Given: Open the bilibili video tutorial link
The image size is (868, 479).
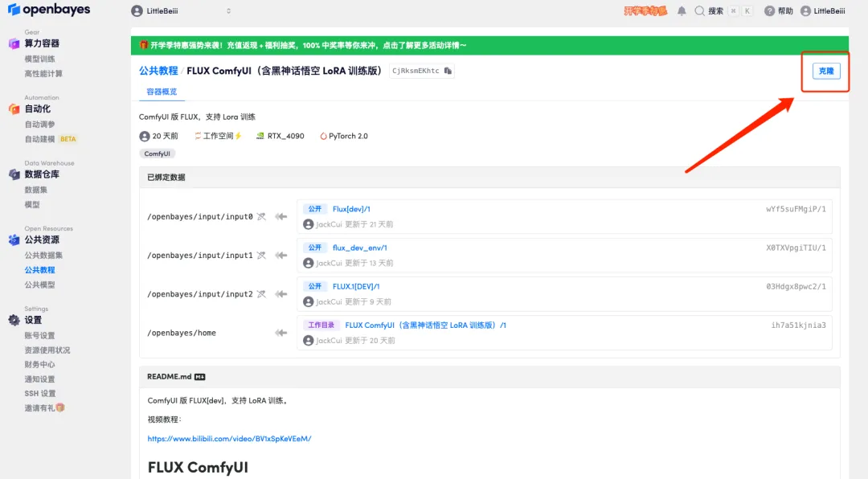Looking at the screenshot, I should click(229, 439).
